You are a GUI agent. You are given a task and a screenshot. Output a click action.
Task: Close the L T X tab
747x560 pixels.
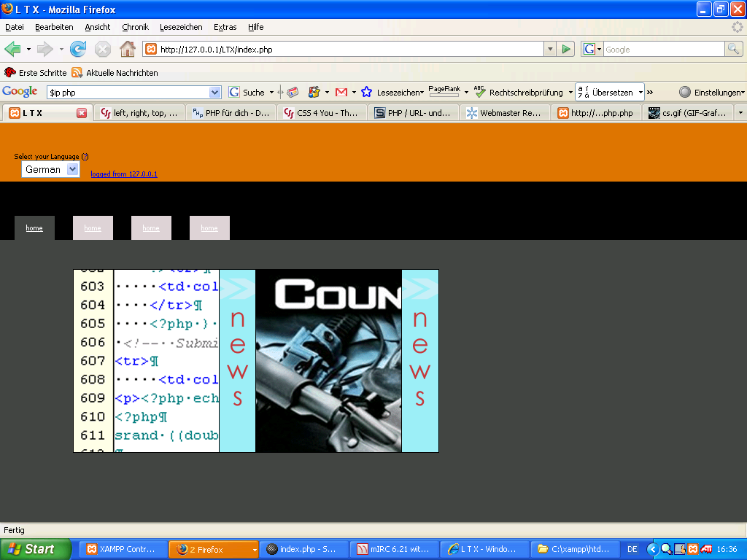[x=82, y=113]
